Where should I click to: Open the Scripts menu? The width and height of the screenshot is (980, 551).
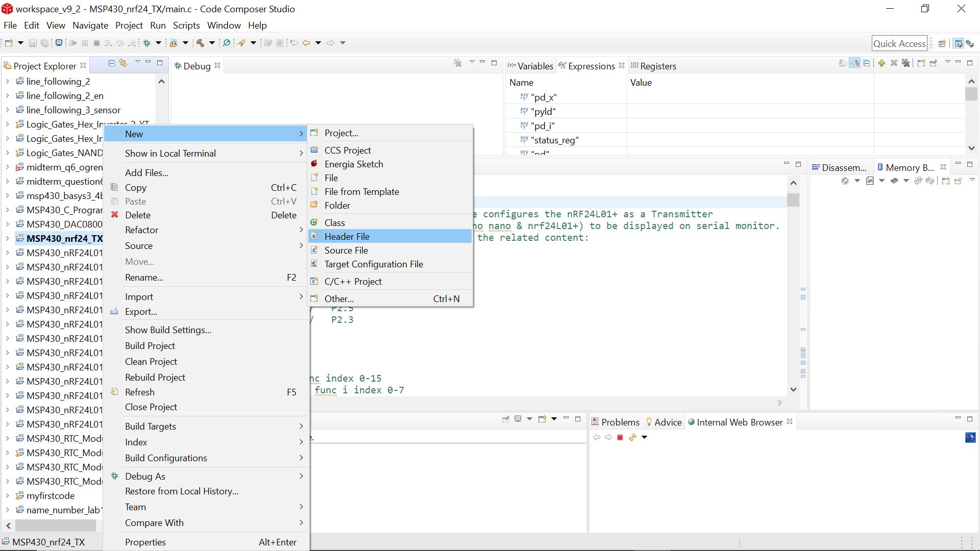[x=186, y=25]
